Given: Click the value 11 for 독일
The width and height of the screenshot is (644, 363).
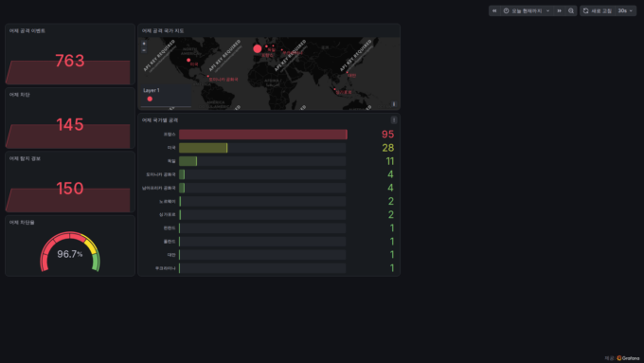Looking at the screenshot, I should [390, 161].
